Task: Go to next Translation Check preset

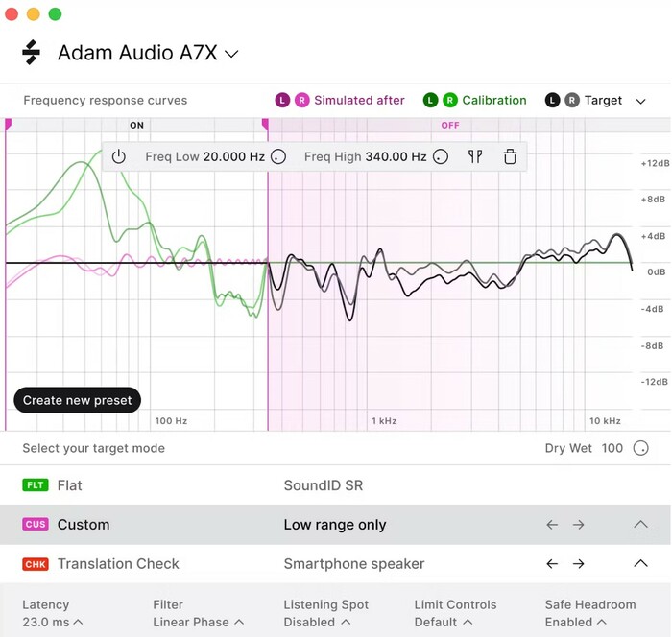Action: coord(578,564)
